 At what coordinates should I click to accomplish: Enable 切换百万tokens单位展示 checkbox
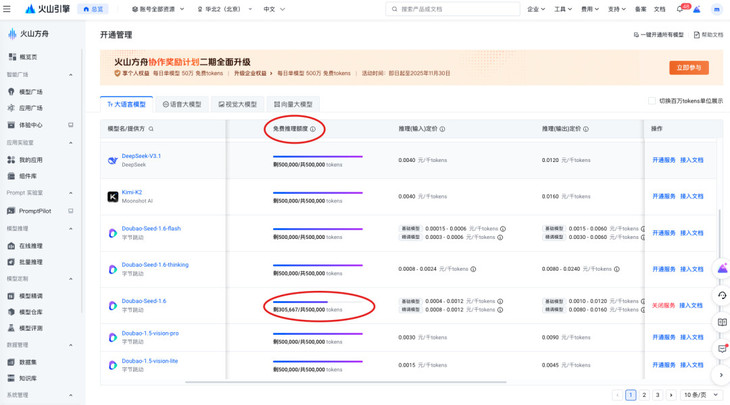click(x=652, y=101)
